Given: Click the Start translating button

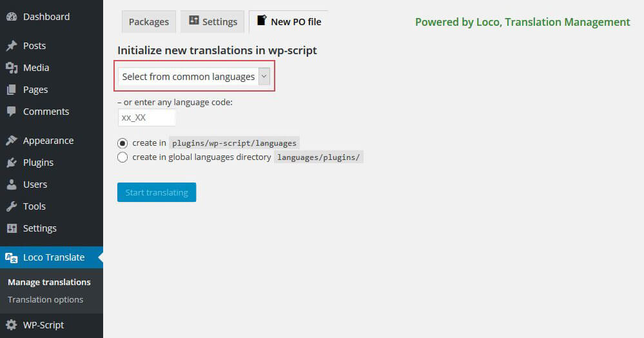Looking at the screenshot, I should tap(157, 192).
